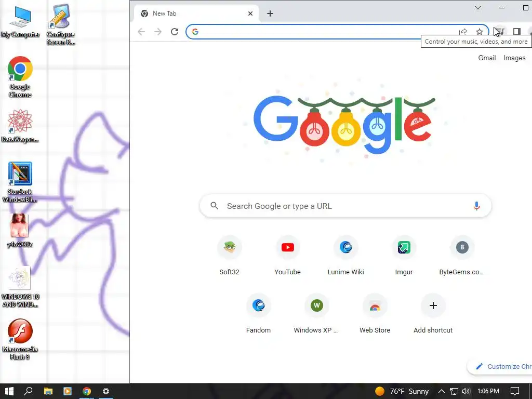This screenshot has width=532, height=399.
Task: Reload the current page
Action: click(x=175, y=32)
